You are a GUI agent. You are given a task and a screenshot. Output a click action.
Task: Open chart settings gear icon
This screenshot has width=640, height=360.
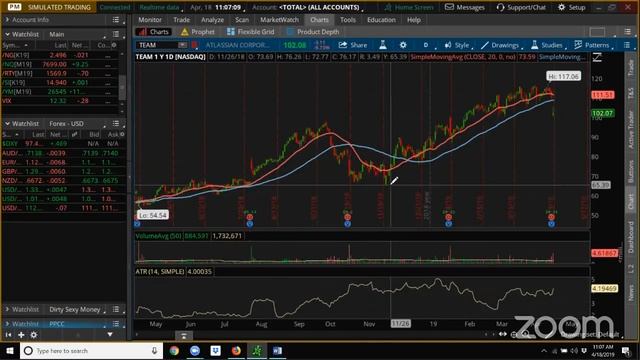(403, 45)
